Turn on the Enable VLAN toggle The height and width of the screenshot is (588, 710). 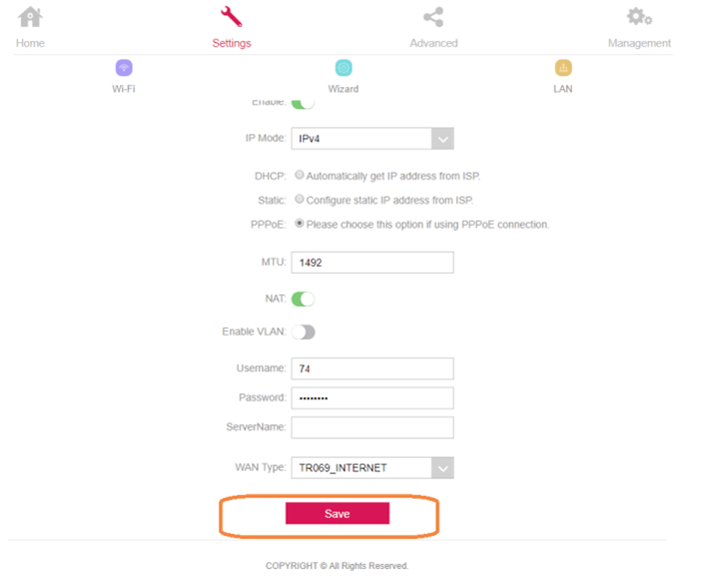(304, 331)
